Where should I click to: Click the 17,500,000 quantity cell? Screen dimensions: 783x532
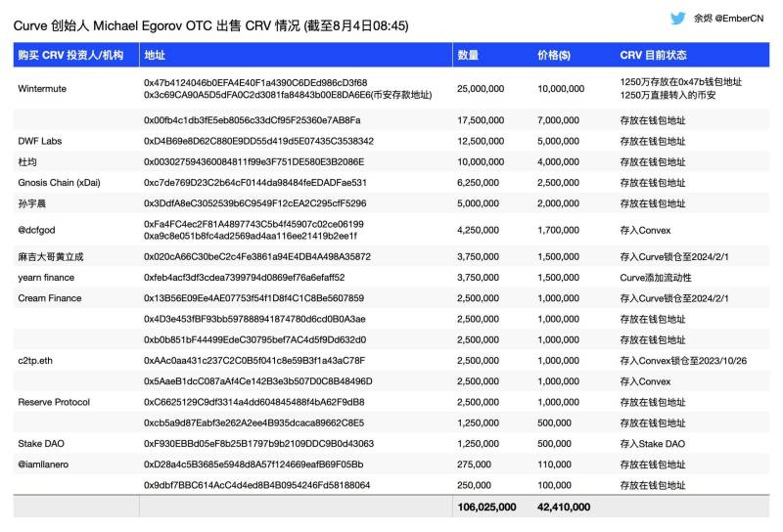481,120
